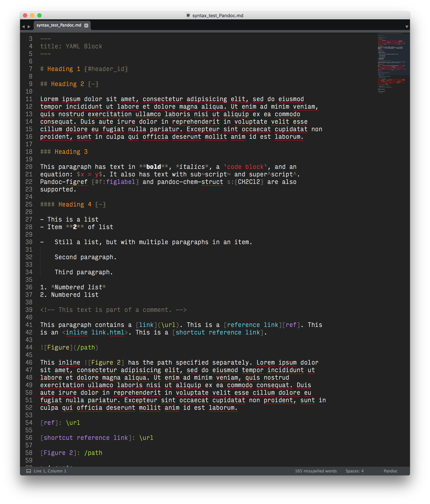Open the Spaces: 4 indentation menu

(354, 471)
